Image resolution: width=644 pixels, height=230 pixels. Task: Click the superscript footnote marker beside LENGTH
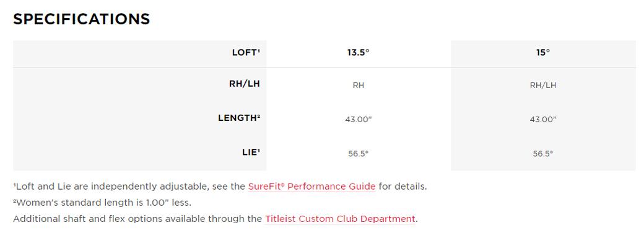pos(259,117)
